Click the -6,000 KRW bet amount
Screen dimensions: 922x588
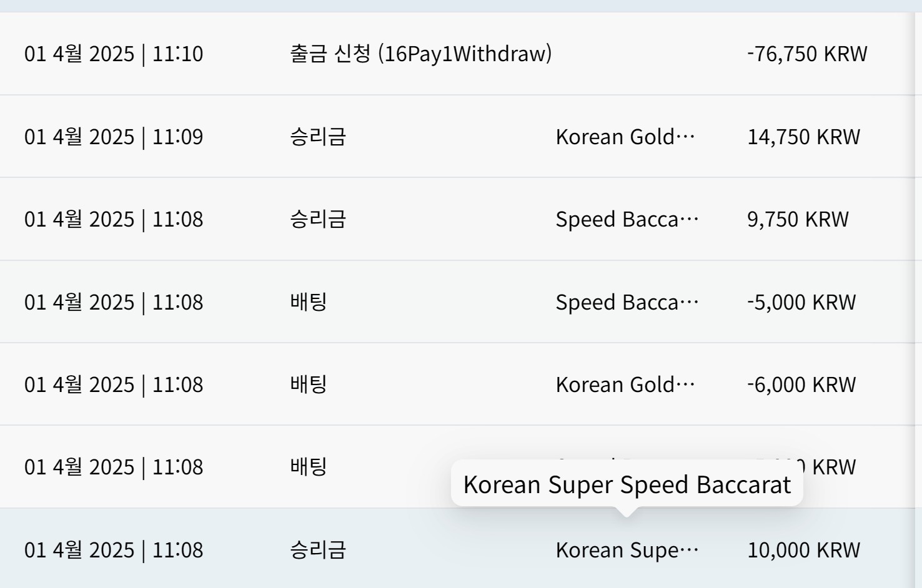tap(801, 385)
